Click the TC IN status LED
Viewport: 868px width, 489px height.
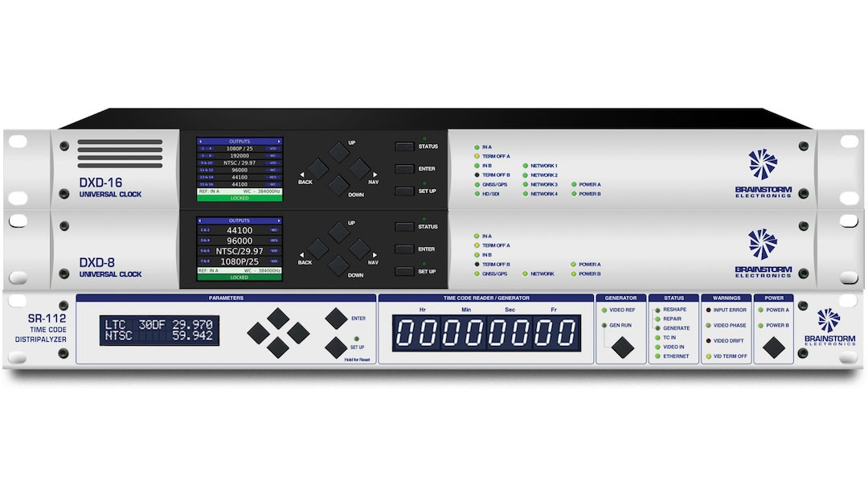point(657,337)
